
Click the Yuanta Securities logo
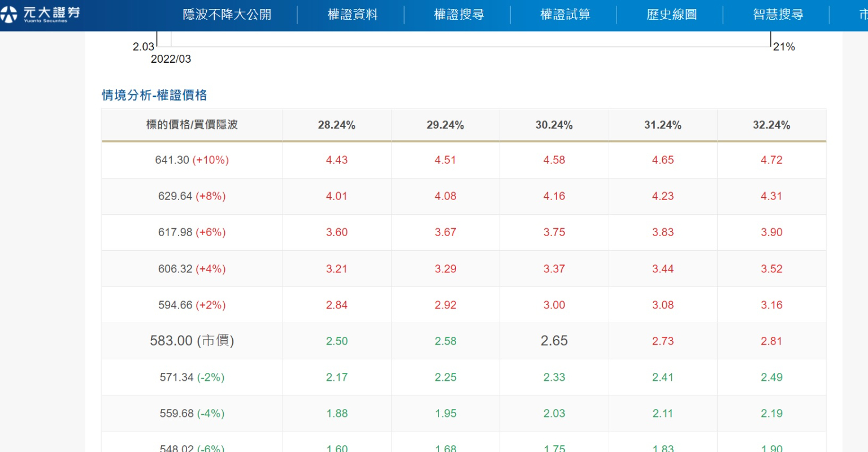coord(41,14)
